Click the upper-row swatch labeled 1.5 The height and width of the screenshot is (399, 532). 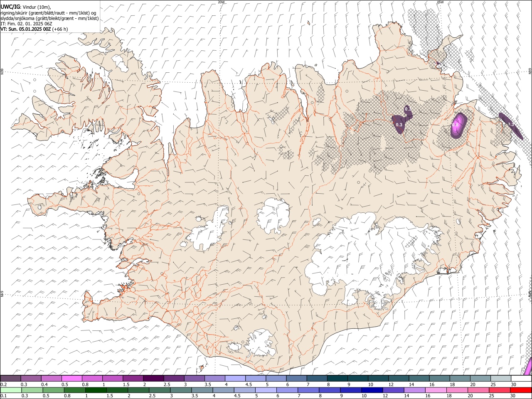(x=133, y=379)
